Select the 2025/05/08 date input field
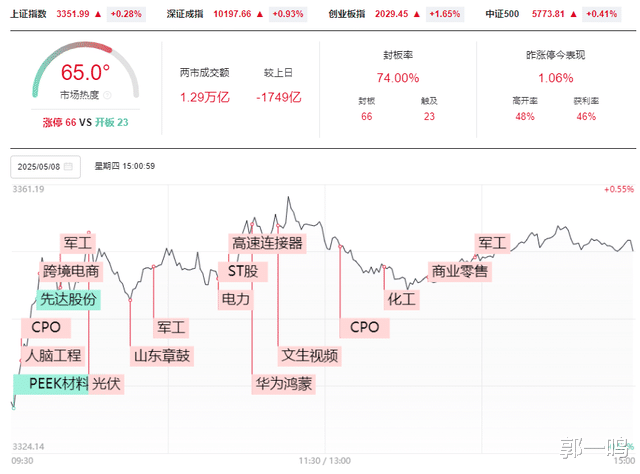The image size is (640, 474). coord(45,167)
